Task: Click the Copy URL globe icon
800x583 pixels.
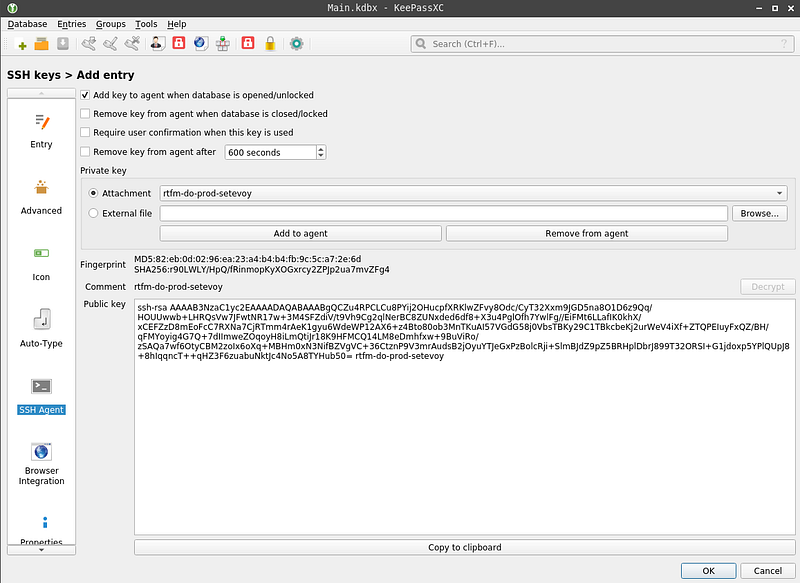Action: pyautogui.click(x=200, y=43)
